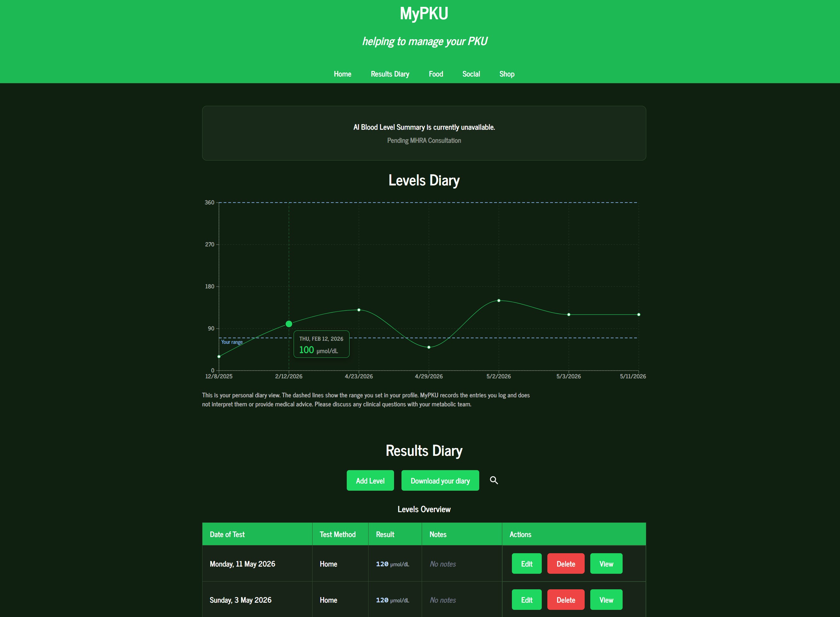
Task: Click the Test Method column header
Action: click(x=340, y=534)
